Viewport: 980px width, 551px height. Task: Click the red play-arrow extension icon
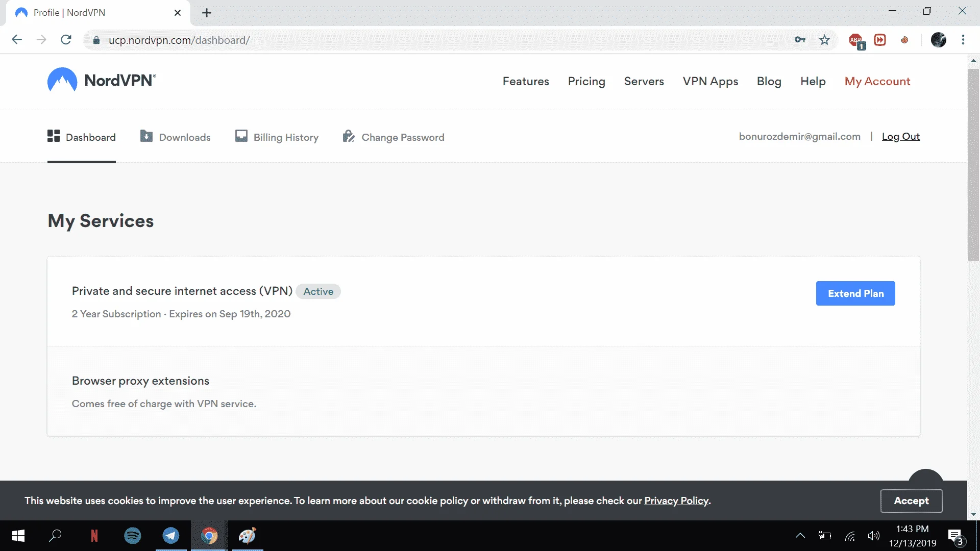[x=880, y=40]
